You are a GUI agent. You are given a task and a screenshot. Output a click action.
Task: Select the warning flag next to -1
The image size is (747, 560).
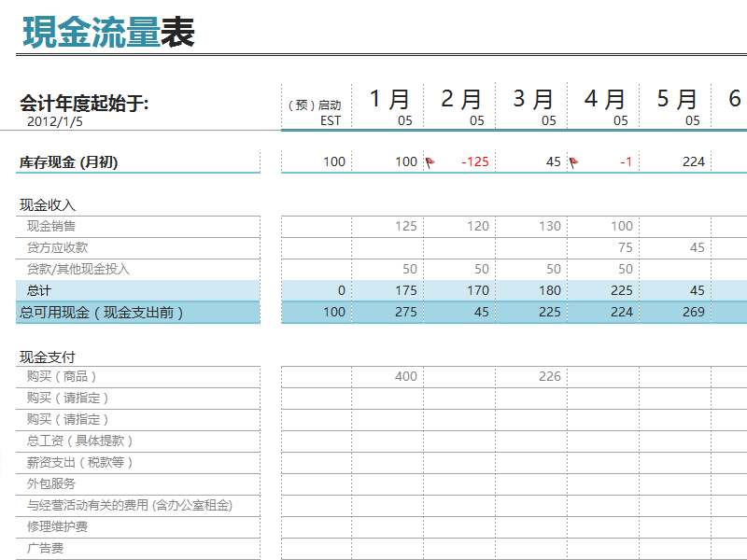click(x=575, y=161)
